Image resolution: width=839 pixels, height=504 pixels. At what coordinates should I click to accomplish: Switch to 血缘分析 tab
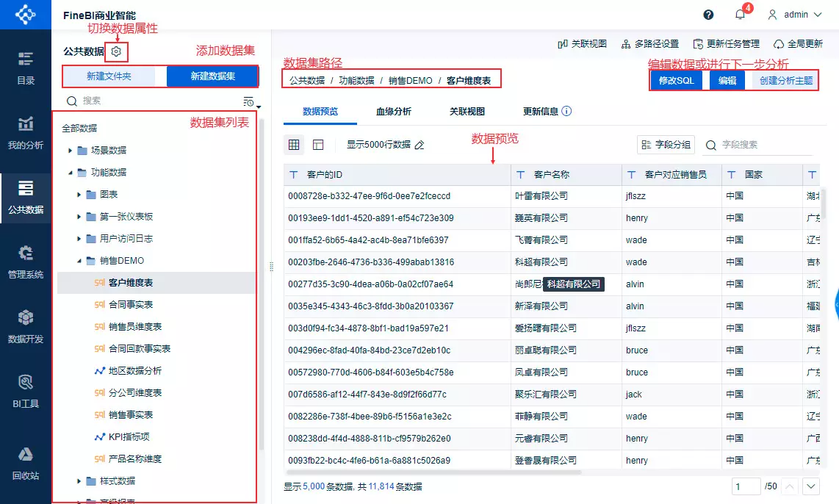coord(394,111)
